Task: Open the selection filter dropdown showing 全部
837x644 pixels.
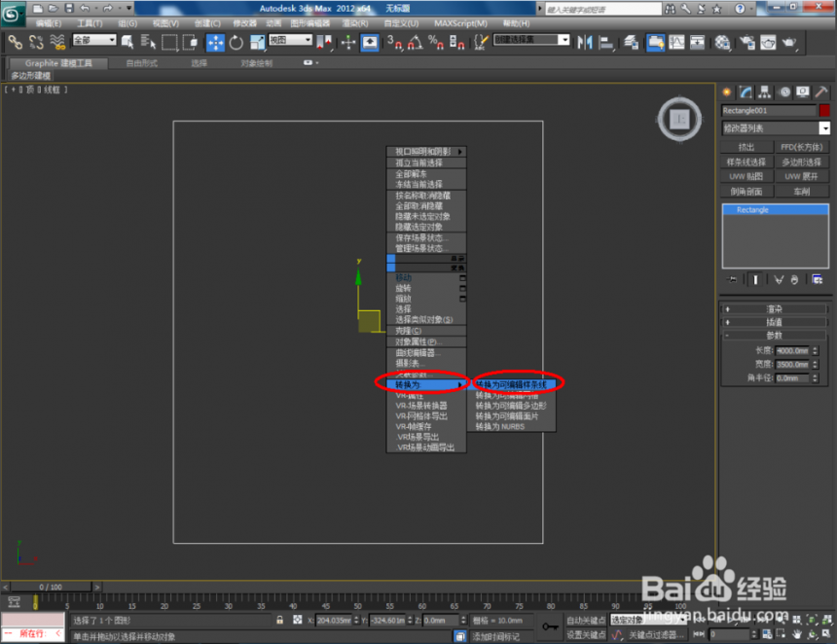Action: pos(94,40)
